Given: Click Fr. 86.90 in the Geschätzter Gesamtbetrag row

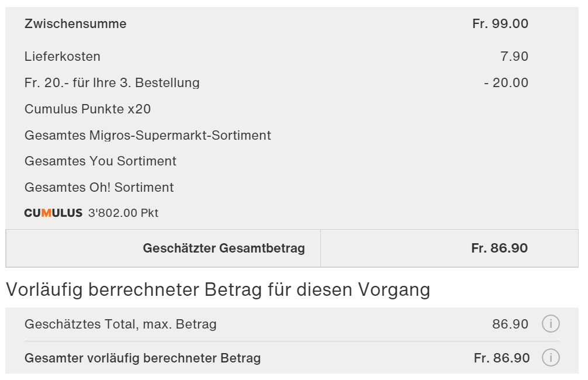Looking at the screenshot, I should point(499,248).
